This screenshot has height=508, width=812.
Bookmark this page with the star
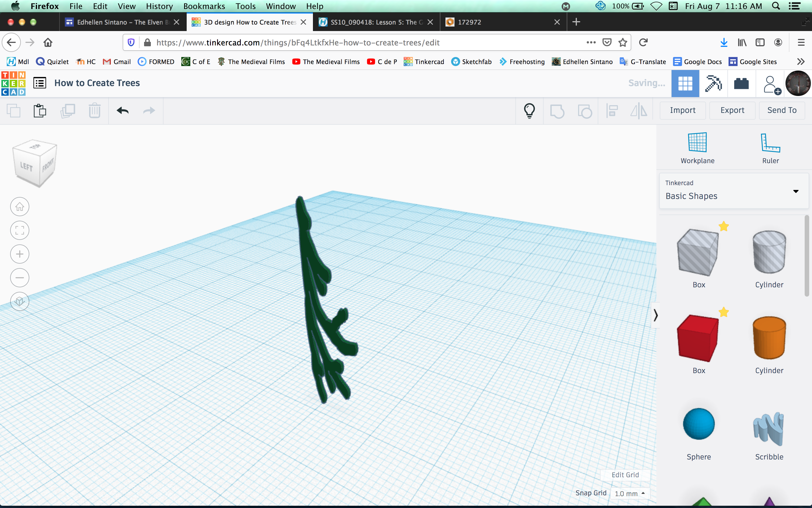click(x=623, y=42)
